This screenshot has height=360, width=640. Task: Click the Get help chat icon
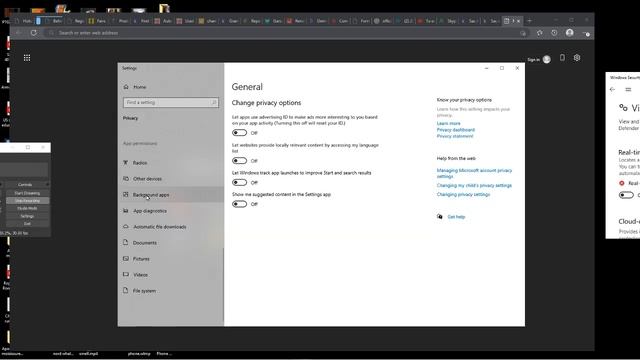[x=440, y=217]
